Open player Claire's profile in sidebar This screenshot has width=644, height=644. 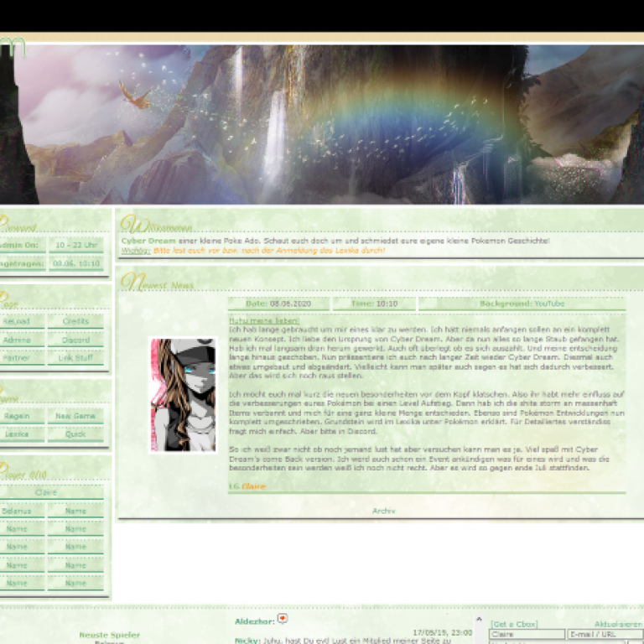click(x=46, y=493)
